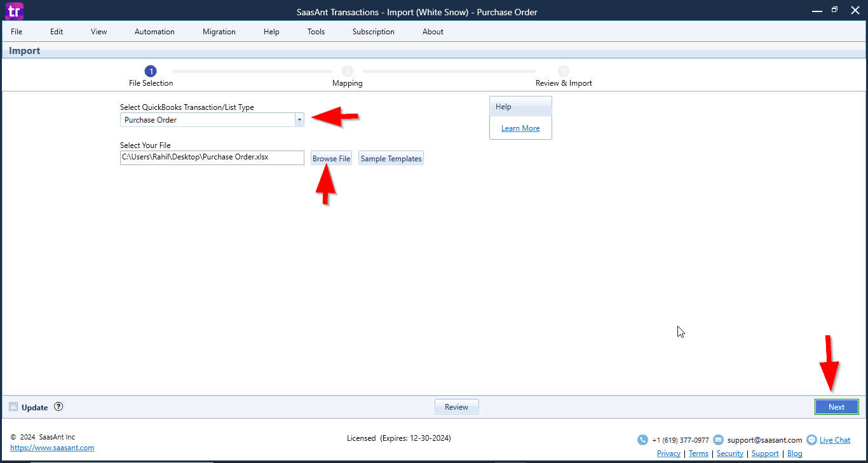
Task: Click the Licensed expiry text
Action: [x=399, y=438]
